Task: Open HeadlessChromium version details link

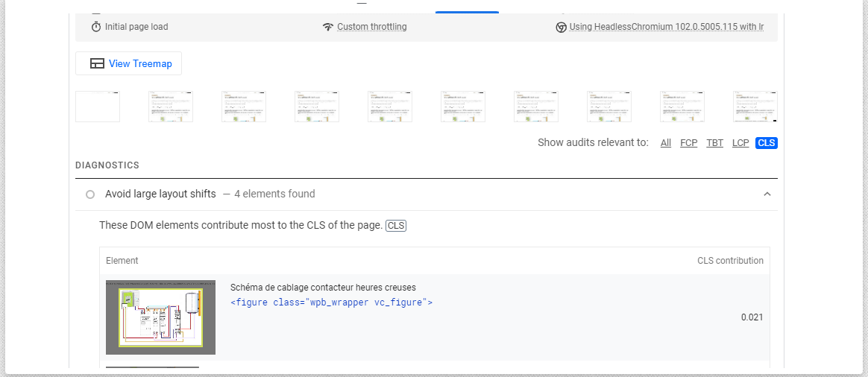Action: click(x=666, y=27)
